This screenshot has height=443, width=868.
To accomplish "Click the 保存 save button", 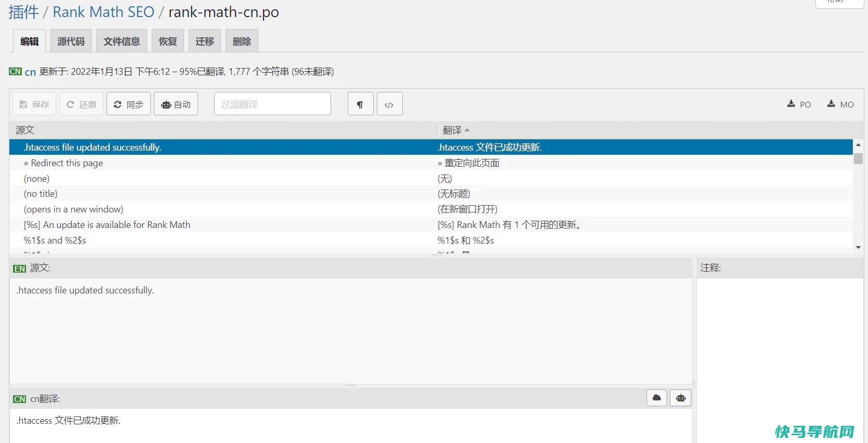I will coord(34,104).
